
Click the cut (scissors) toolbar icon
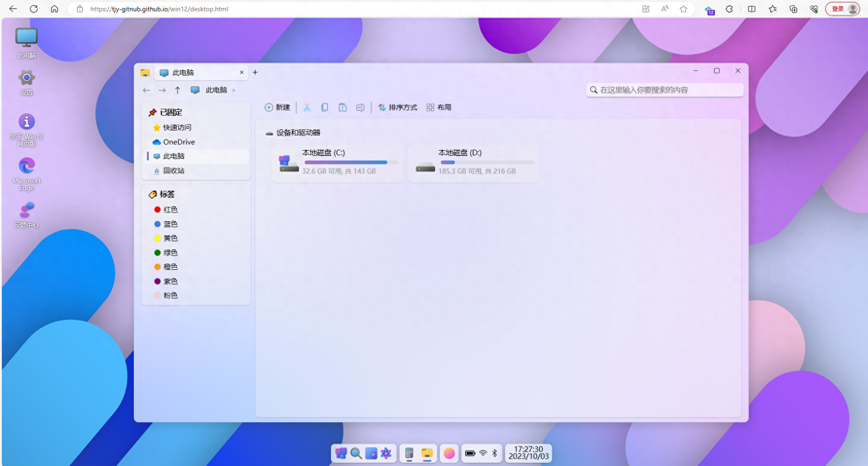coord(307,107)
